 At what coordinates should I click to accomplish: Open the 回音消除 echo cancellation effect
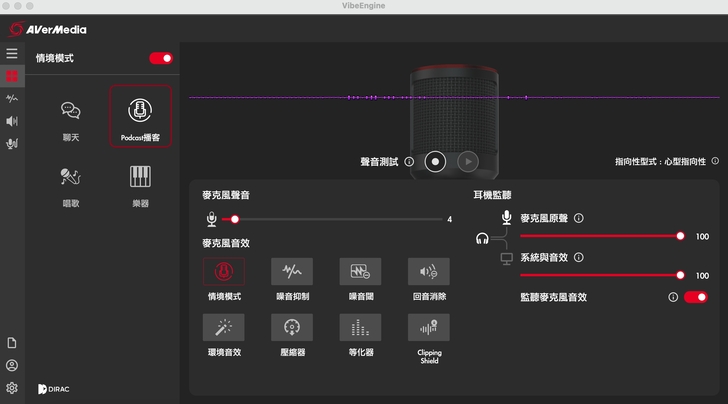point(428,272)
